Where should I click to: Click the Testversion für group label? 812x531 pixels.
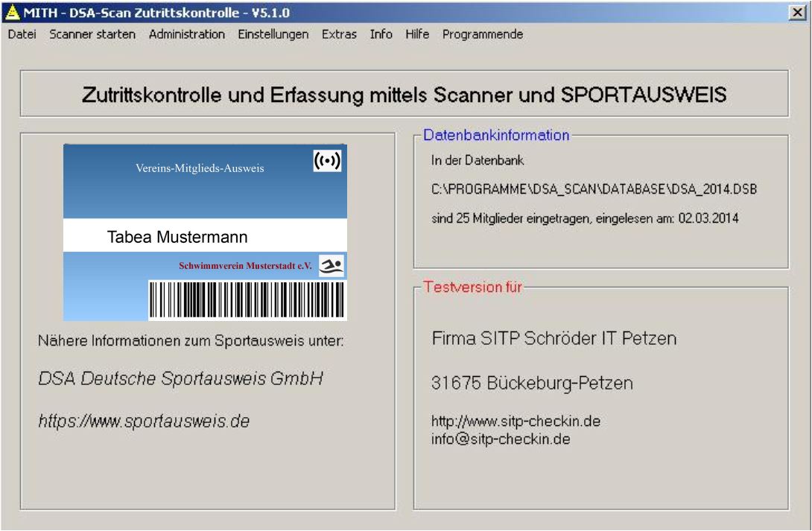(472, 287)
